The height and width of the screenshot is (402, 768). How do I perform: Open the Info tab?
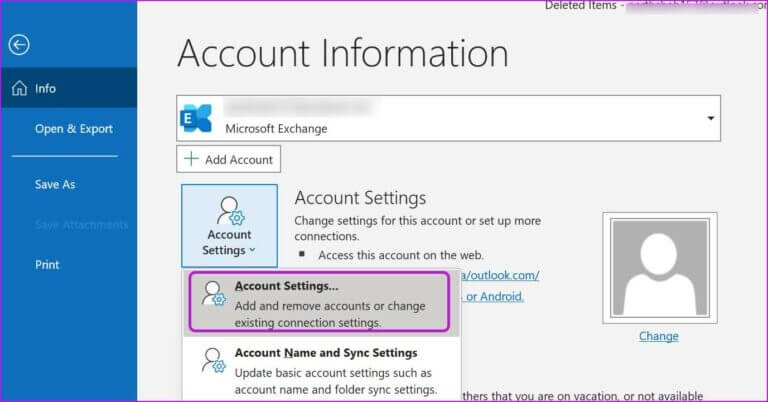pyautogui.click(x=69, y=88)
